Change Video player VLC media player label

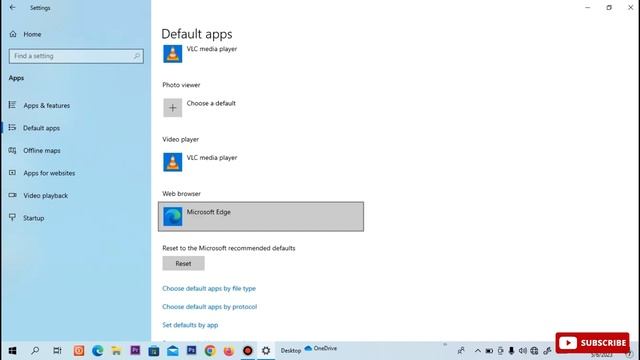click(x=212, y=158)
